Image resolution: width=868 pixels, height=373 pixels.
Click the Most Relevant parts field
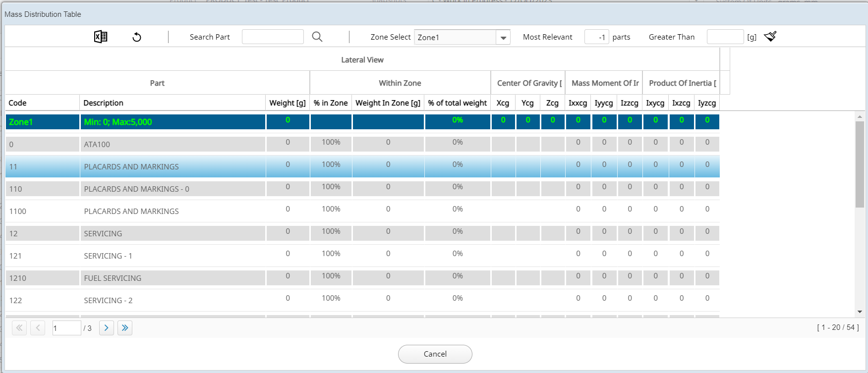596,37
